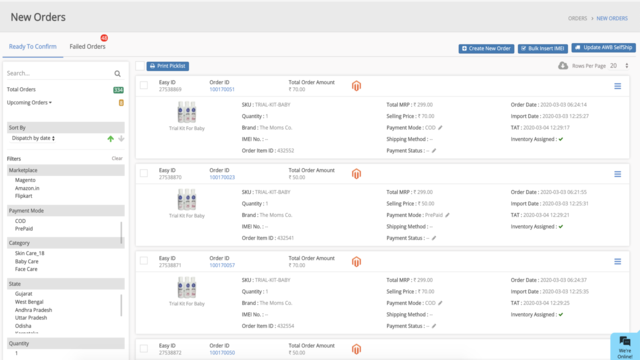Open hamburger menu for order 100170057
640x360 pixels.
coord(618,262)
